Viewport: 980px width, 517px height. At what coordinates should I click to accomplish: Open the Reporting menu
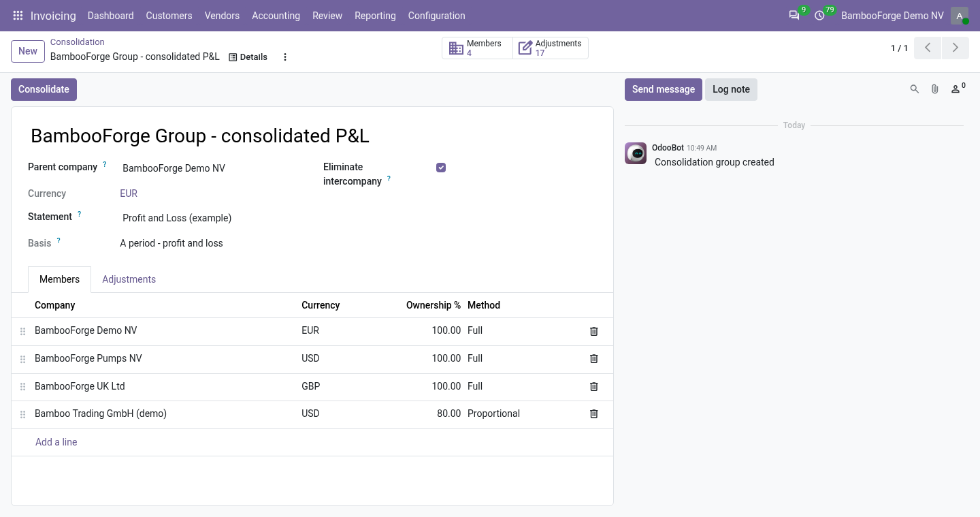375,16
